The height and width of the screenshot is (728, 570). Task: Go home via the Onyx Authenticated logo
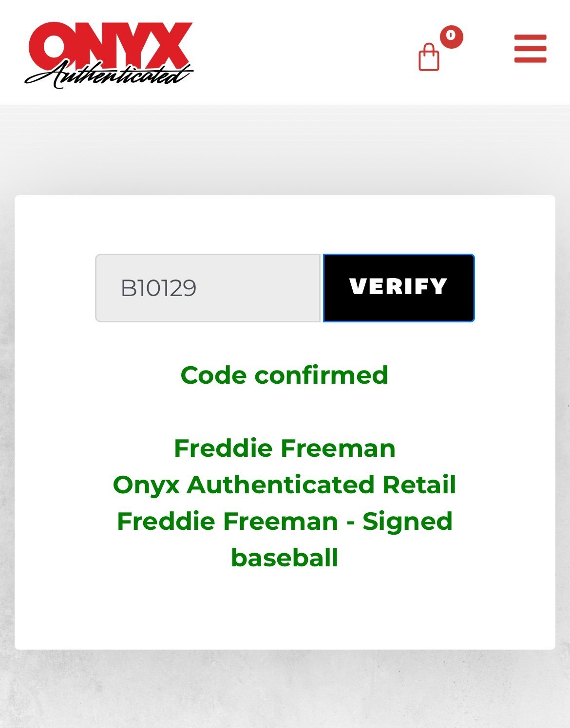click(109, 56)
